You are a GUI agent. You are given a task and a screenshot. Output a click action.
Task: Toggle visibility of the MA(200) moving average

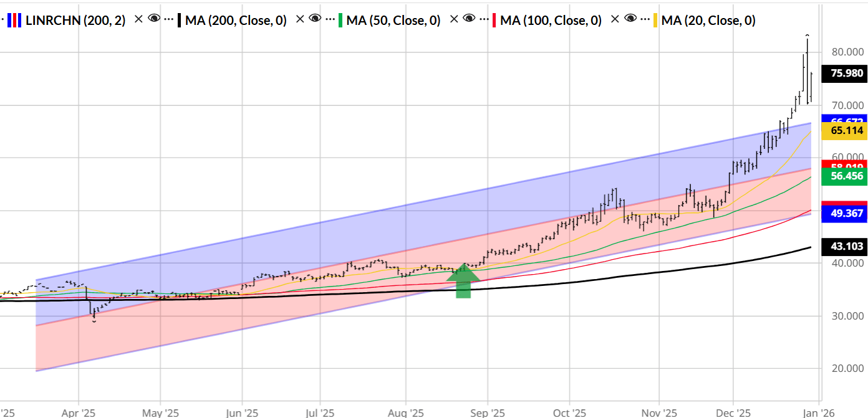click(x=315, y=20)
